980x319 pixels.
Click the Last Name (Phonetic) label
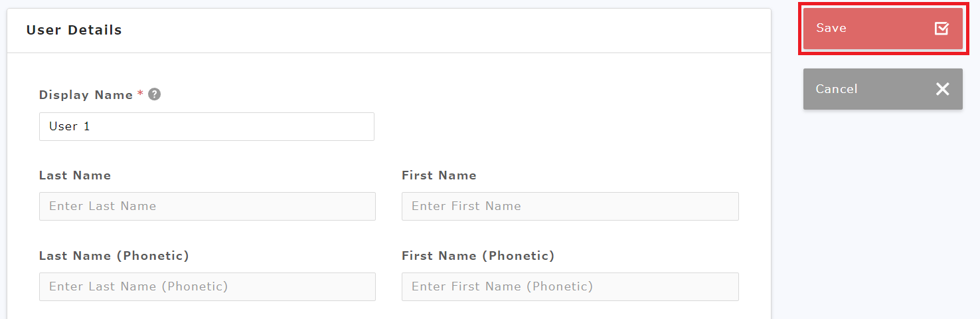point(114,256)
